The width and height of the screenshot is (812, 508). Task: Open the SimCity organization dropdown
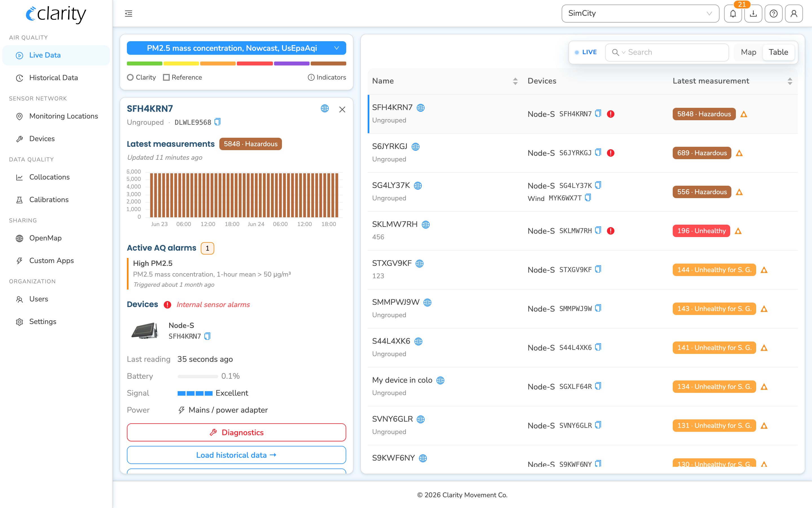pos(640,14)
